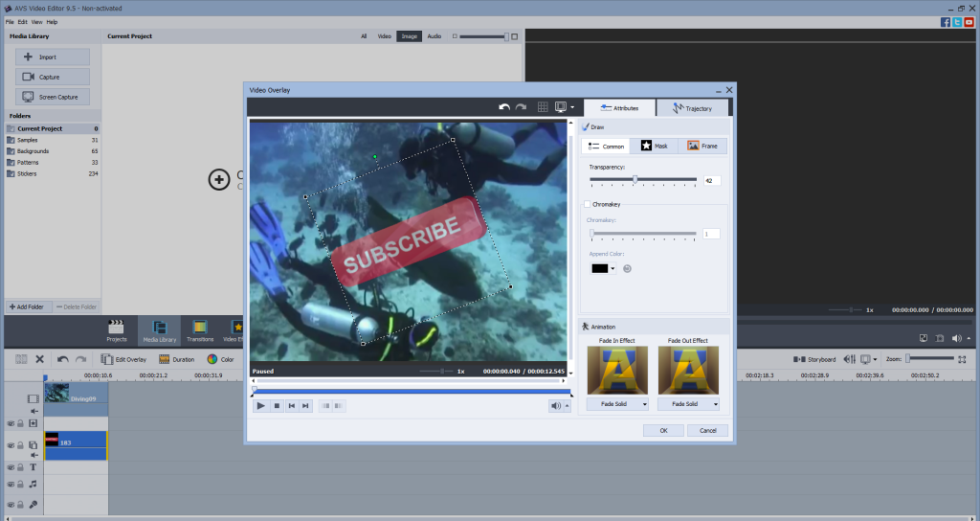Click the Next Frame button

point(306,406)
